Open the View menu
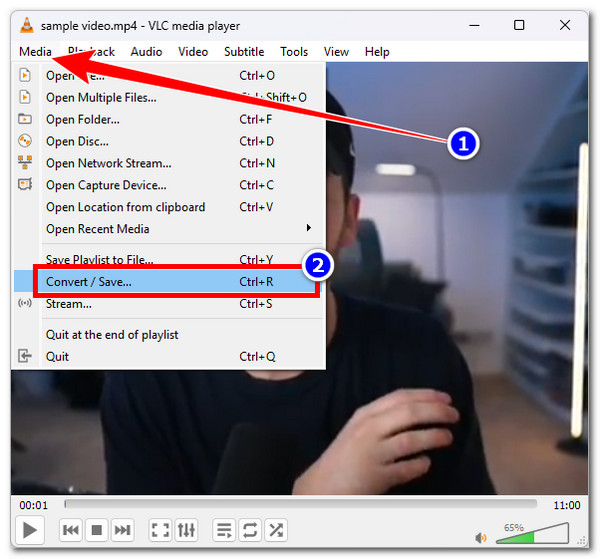Viewport: 600px width, 559px height. [x=336, y=51]
